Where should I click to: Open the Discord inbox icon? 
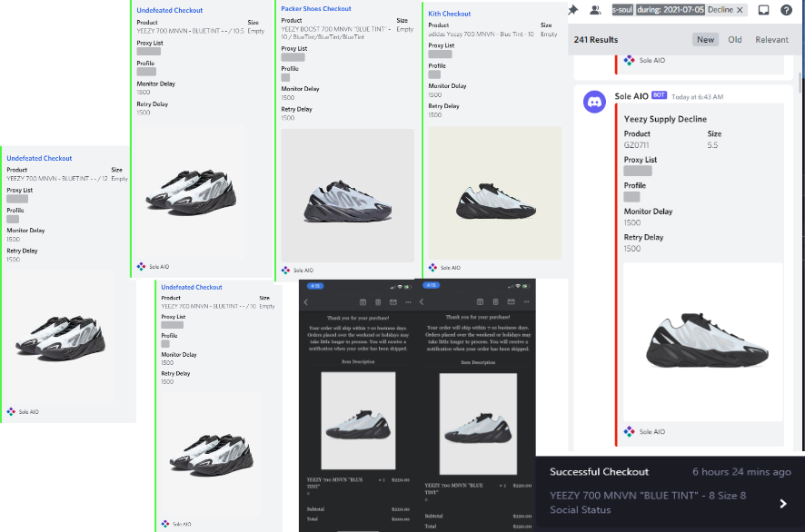pyautogui.click(x=763, y=10)
